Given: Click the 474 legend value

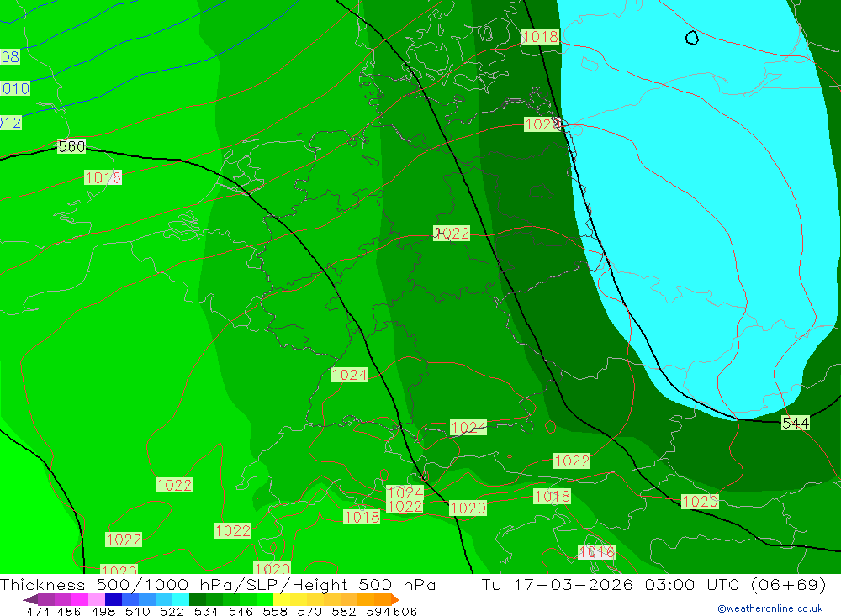Looking at the screenshot, I should pyautogui.click(x=38, y=611).
